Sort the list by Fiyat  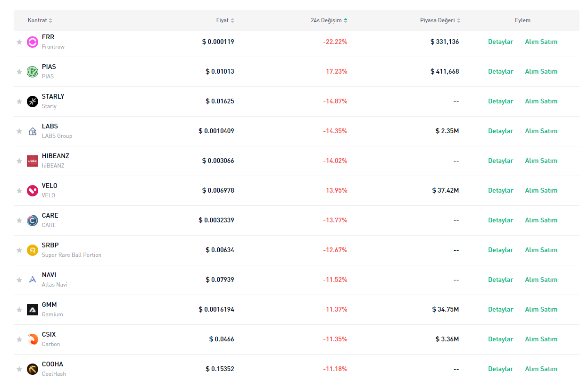[225, 20]
